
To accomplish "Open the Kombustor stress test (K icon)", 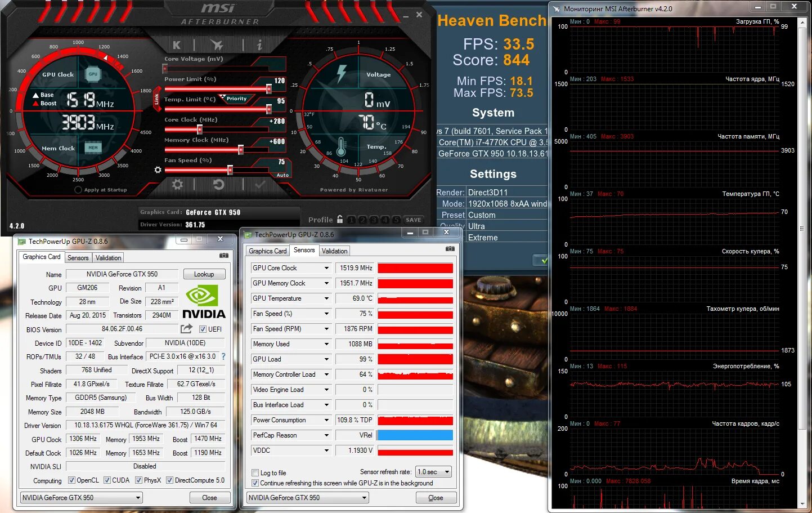I will click(x=177, y=45).
